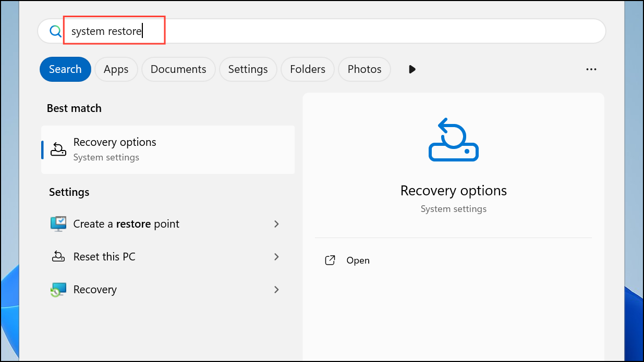Click the Open external-link icon
The width and height of the screenshot is (644, 362).
[x=330, y=260]
